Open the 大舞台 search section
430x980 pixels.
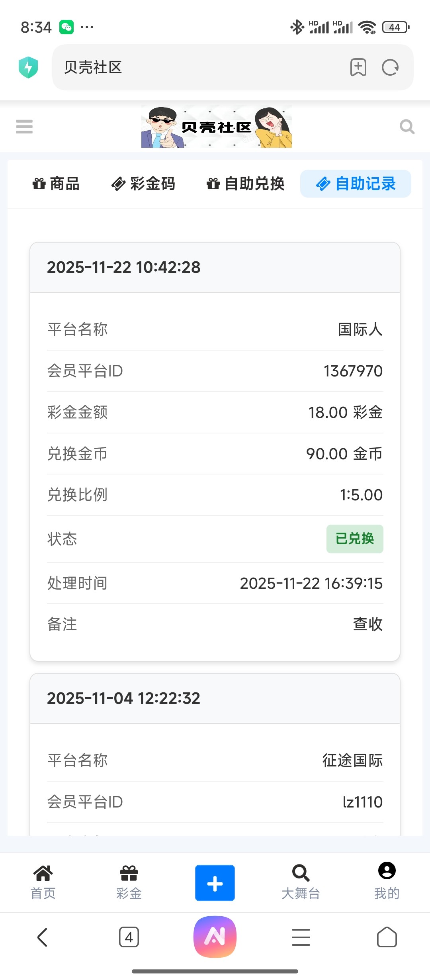click(301, 882)
